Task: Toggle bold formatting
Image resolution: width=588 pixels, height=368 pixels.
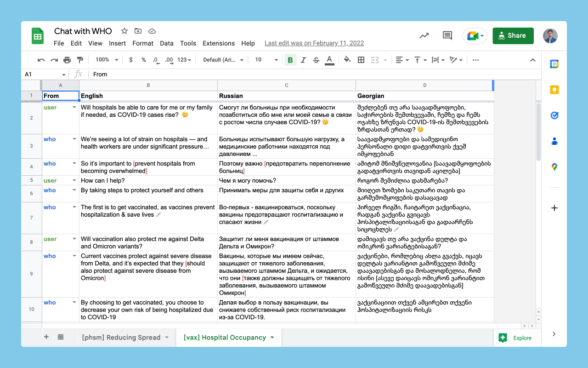Action: point(290,60)
